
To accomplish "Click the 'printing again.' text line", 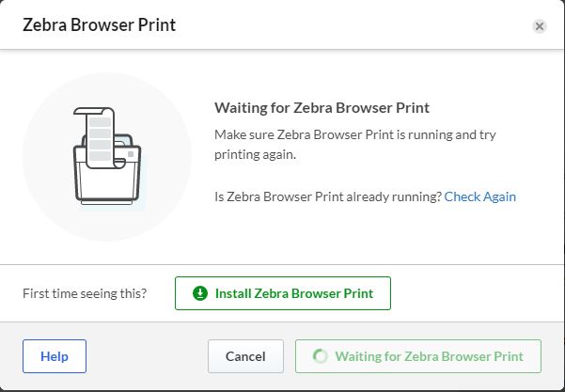I will (256, 154).
